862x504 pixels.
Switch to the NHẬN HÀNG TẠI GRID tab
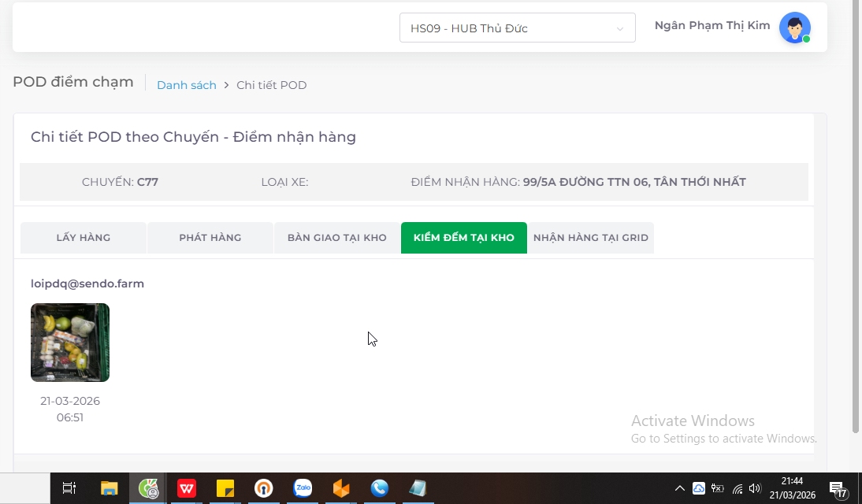coord(591,238)
